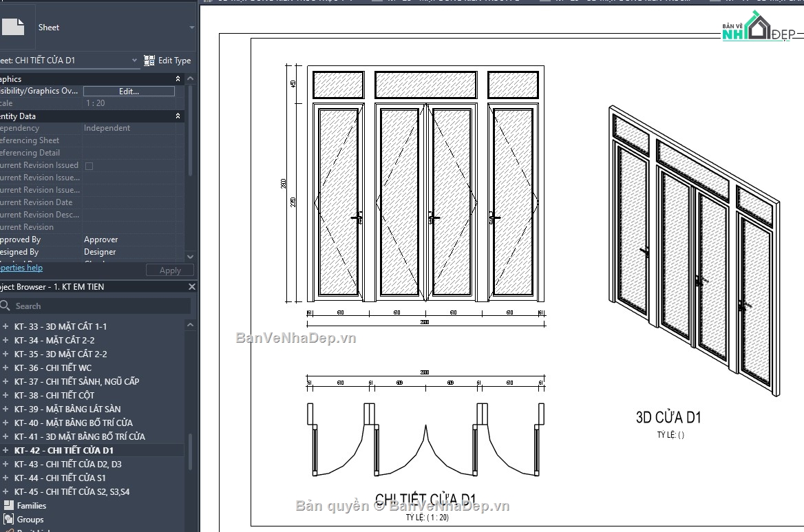Click the Designed By value Designer
Image resolution: width=804 pixels, height=532 pixels.
(x=100, y=252)
